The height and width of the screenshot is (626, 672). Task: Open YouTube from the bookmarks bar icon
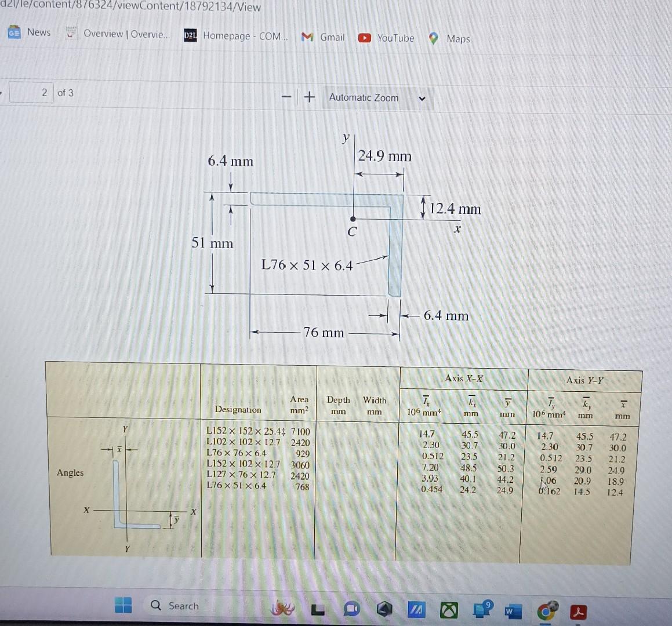pyautogui.click(x=365, y=38)
